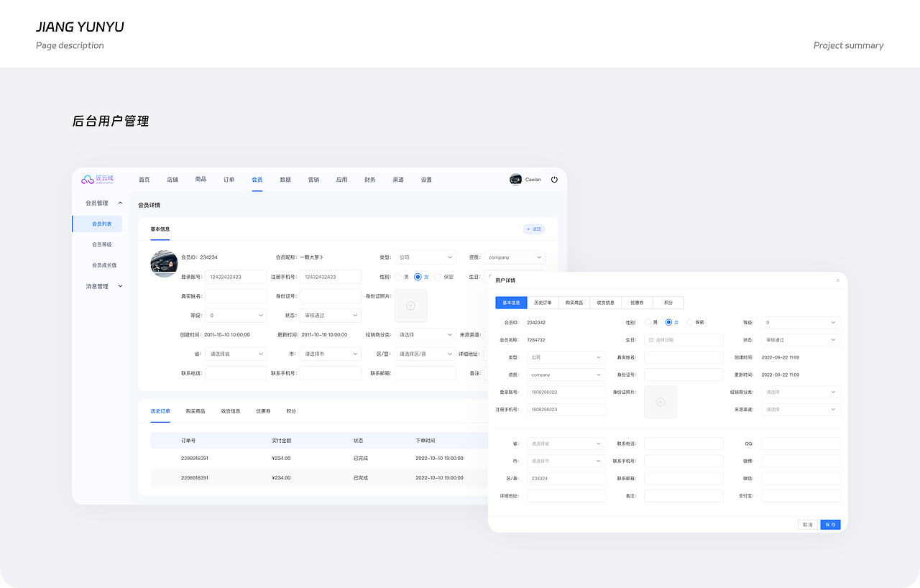
Task: Open 订单 in the top navigation
Action: [229, 180]
